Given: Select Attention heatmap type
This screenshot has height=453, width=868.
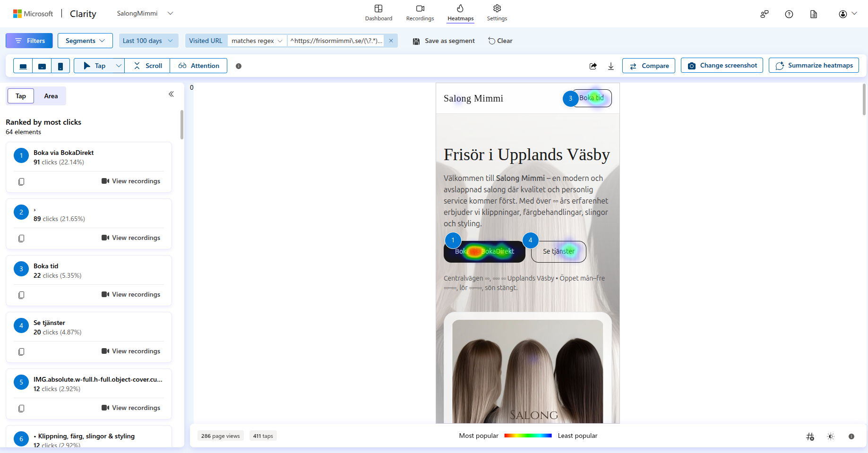Looking at the screenshot, I should 198,66.
